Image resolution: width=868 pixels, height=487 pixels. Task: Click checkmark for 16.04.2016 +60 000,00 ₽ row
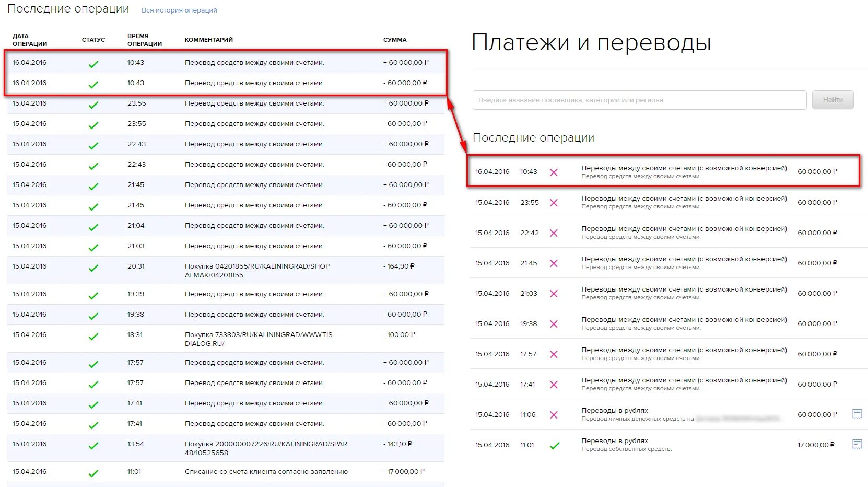coord(93,64)
